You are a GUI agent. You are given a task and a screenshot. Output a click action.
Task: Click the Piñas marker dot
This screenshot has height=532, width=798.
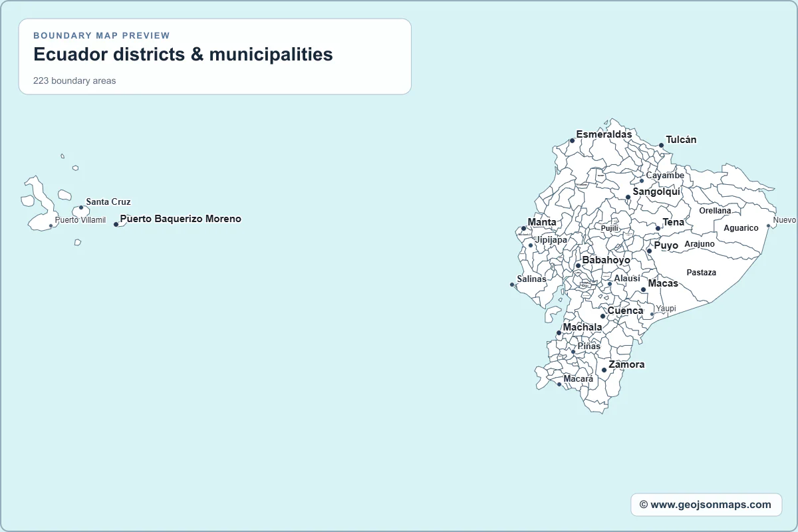pos(573,352)
